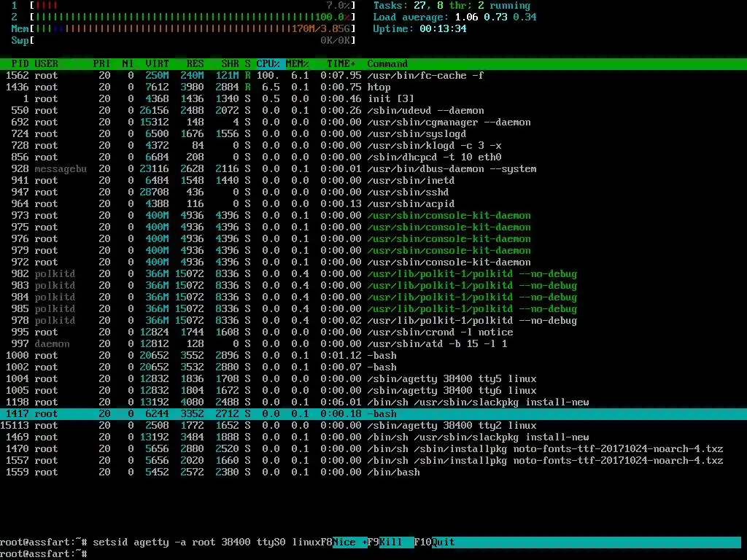Select console-kit-daemon row with PID 979
The image size is (747, 560).
click(373, 251)
